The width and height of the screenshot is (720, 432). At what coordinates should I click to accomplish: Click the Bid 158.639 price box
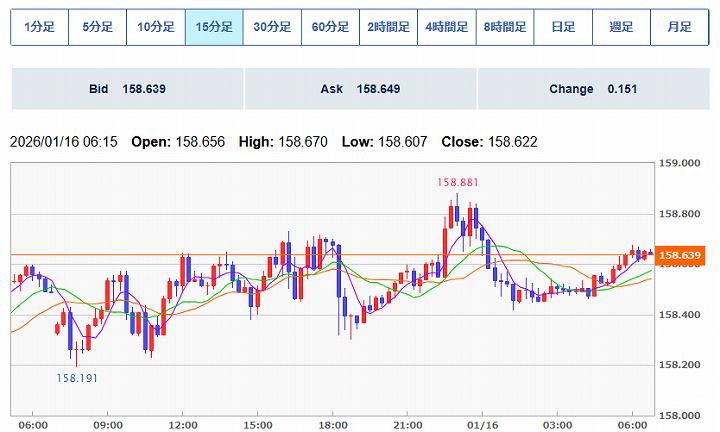tap(126, 89)
